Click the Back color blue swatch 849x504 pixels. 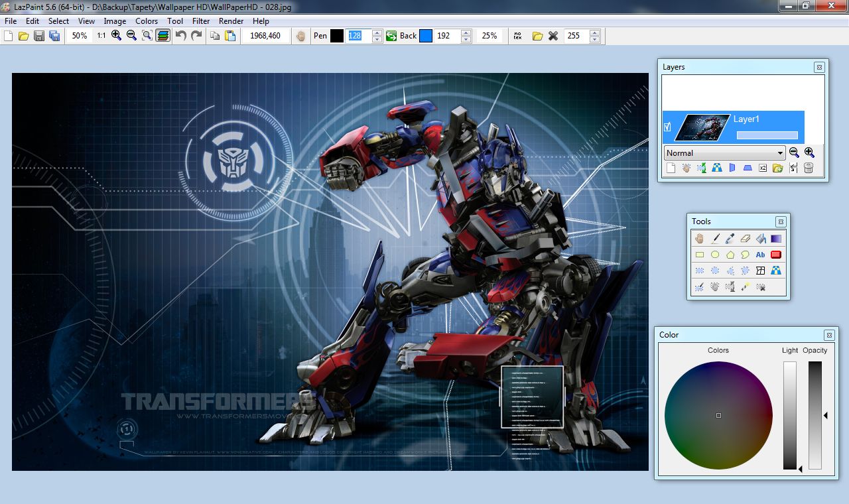(x=426, y=36)
